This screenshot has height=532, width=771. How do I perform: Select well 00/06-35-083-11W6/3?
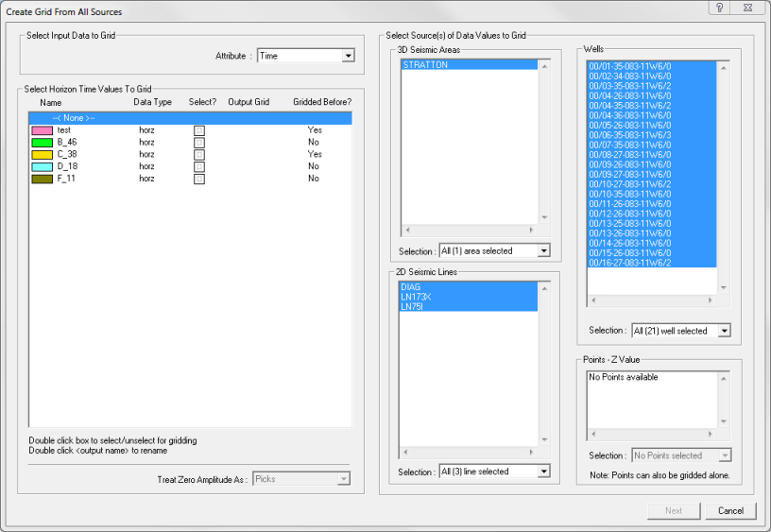pos(652,135)
